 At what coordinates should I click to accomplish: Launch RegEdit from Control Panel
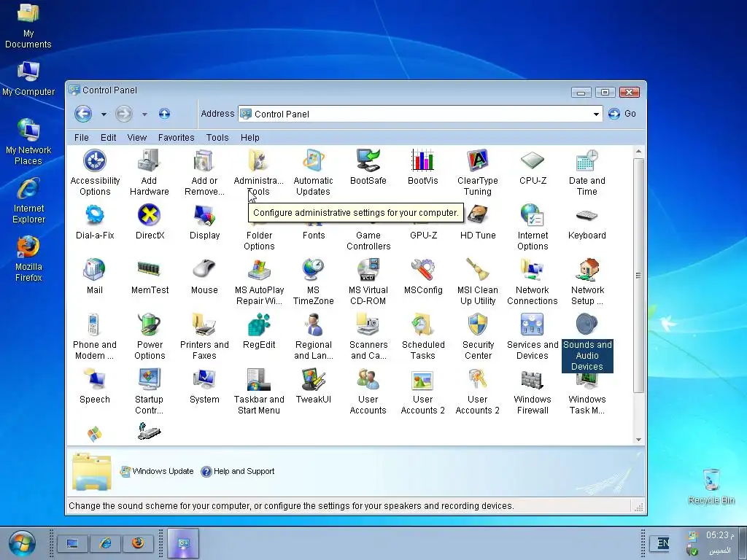click(x=259, y=332)
